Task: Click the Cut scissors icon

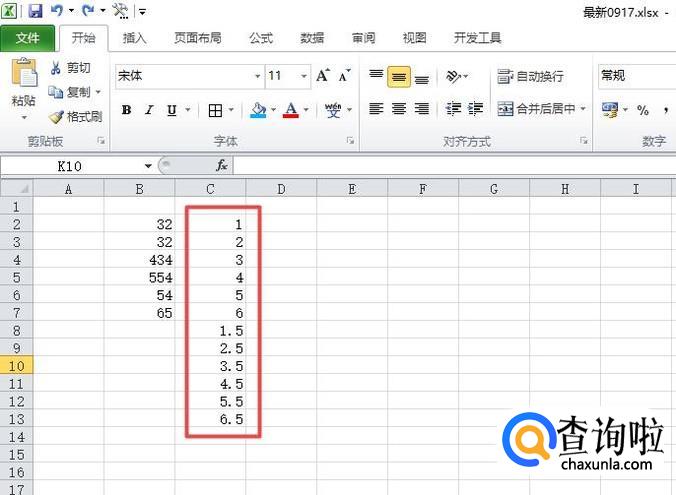Action: tap(56, 68)
